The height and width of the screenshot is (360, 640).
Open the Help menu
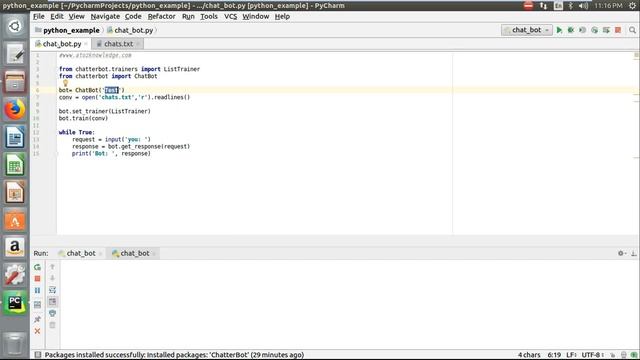pyautogui.click(x=282, y=16)
